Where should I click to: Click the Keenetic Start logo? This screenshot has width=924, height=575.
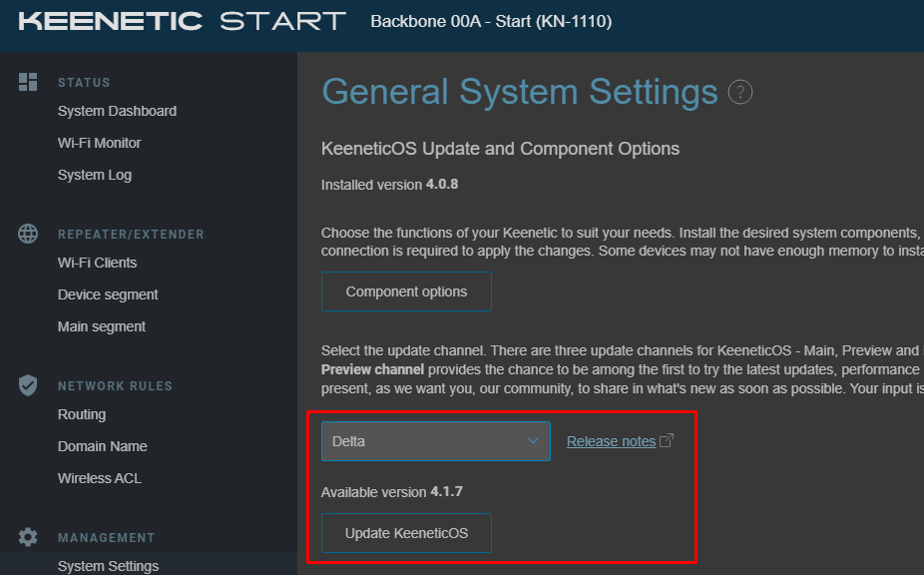[182, 21]
